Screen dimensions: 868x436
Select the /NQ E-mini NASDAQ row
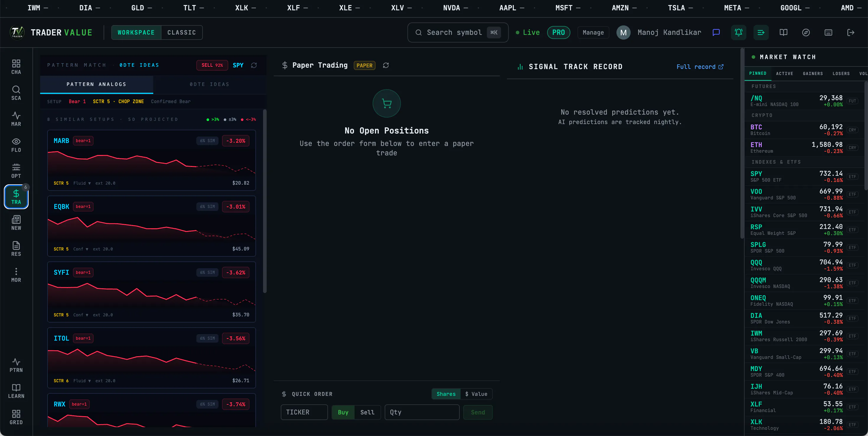click(804, 101)
